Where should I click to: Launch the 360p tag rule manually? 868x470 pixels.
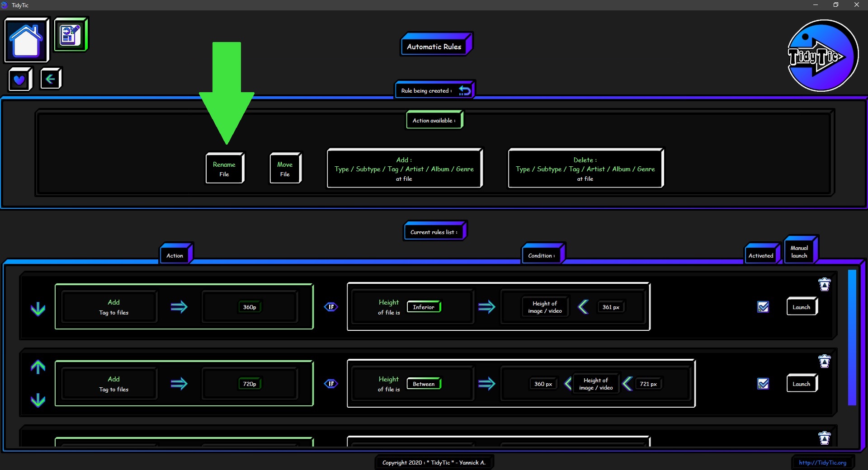point(801,307)
